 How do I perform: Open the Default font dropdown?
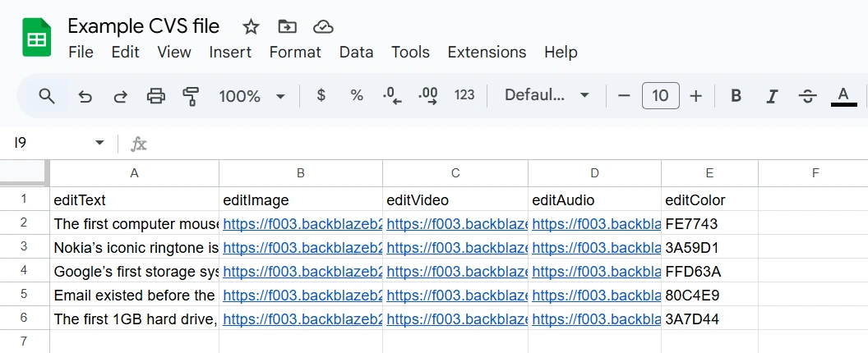(x=547, y=95)
